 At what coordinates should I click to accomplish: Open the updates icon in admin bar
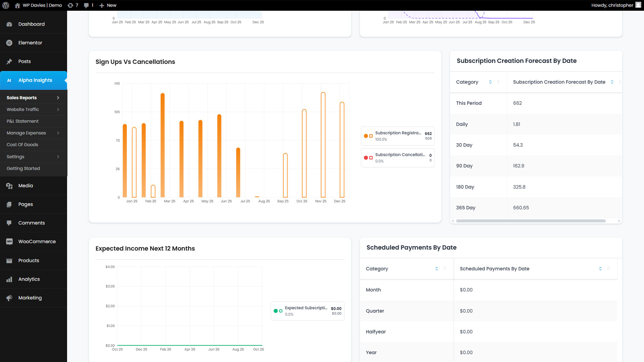pos(70,5)
